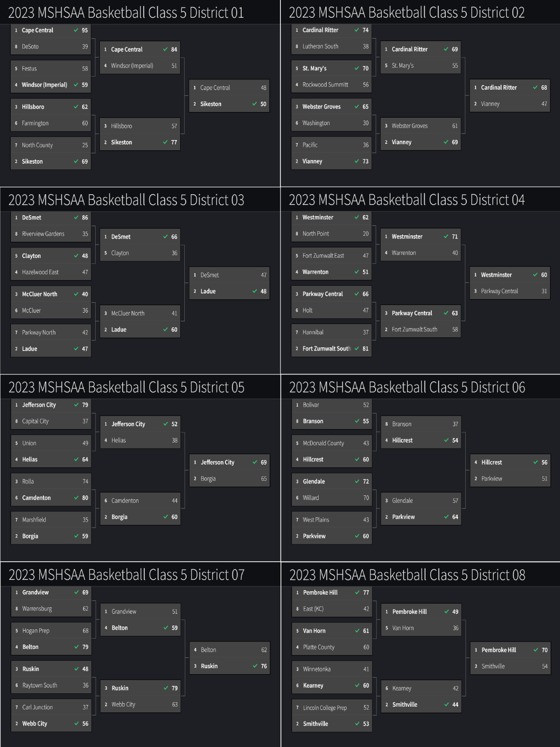The height and width of the screenshot is (747, 560).
Task: Click the seed number beside Hannibal
Action: coord(297,332)
